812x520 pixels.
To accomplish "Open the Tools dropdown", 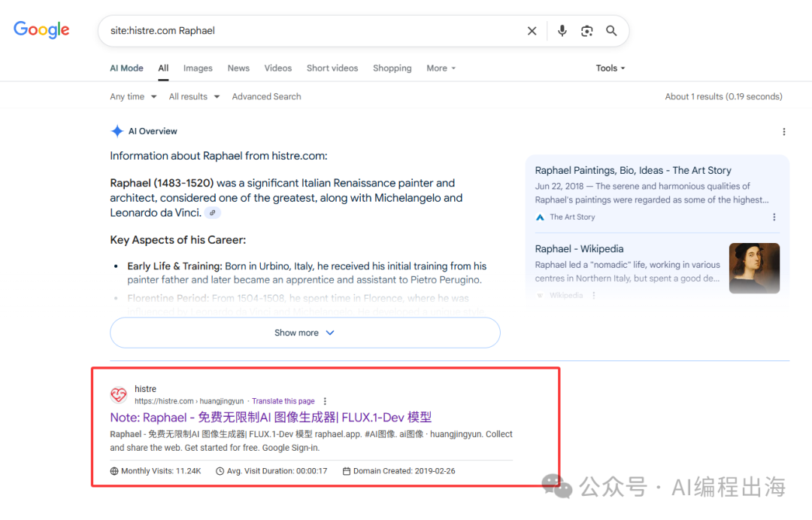I will 610,68.
